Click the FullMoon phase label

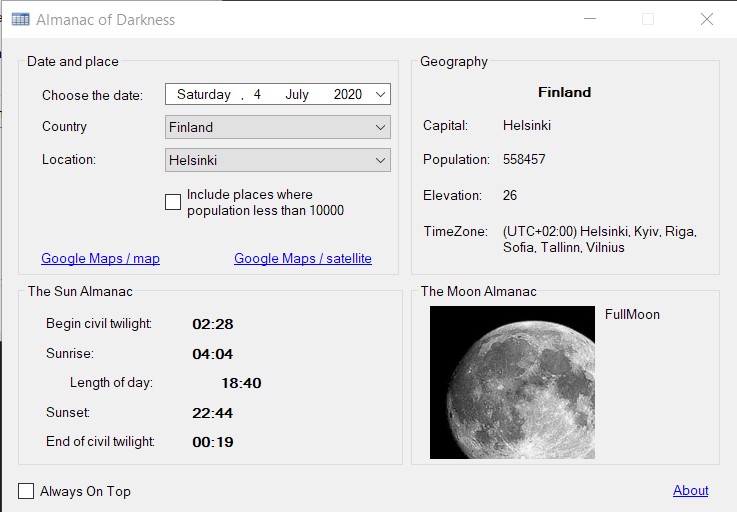pos(632,314)
